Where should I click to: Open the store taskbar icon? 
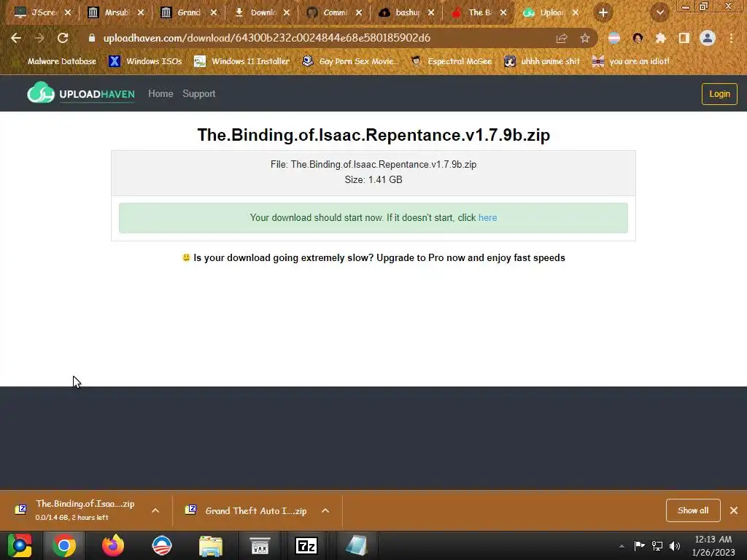coord(260,545)
